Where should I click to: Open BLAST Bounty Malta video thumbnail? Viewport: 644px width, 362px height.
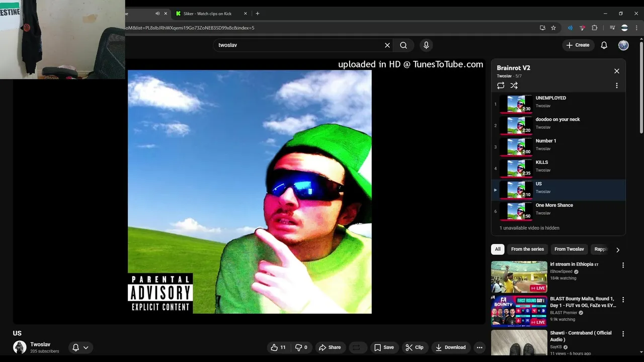pos(519,311)
